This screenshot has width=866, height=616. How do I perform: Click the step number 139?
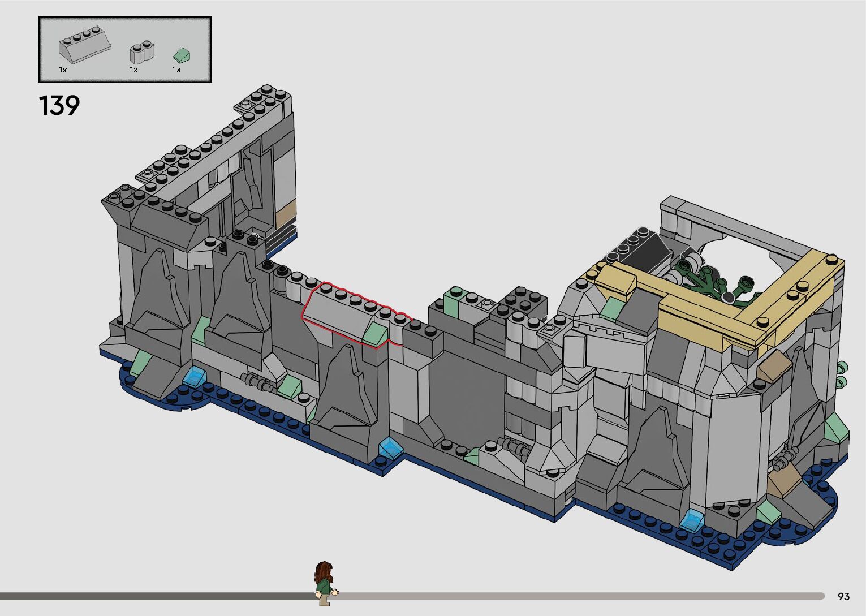(x=59, y=106)
